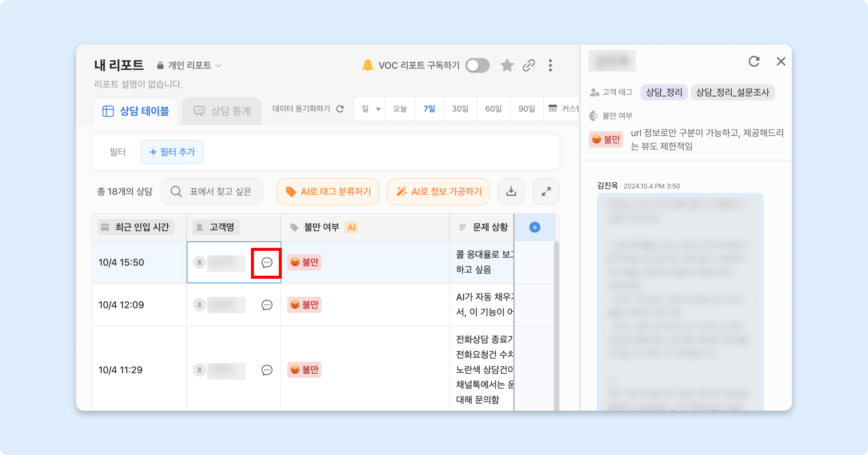
Task: Click AI로 태그 분류하기 button
Action: [327, 191]
